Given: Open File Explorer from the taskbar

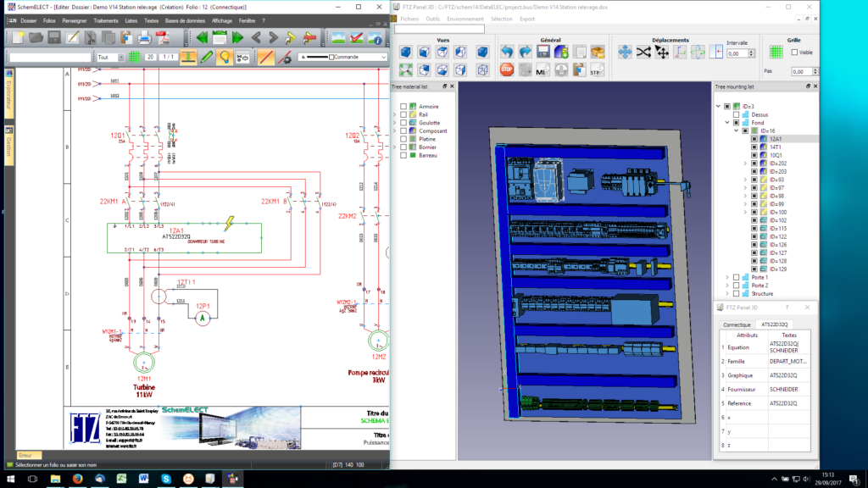Looking at the screenshot, I should click(x=55, y=479).
